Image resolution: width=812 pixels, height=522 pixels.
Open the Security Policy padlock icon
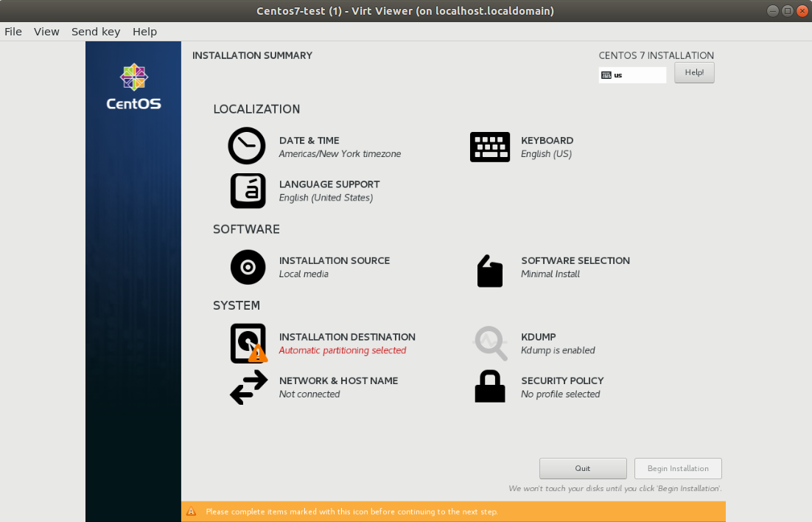[x=490, y=386]
